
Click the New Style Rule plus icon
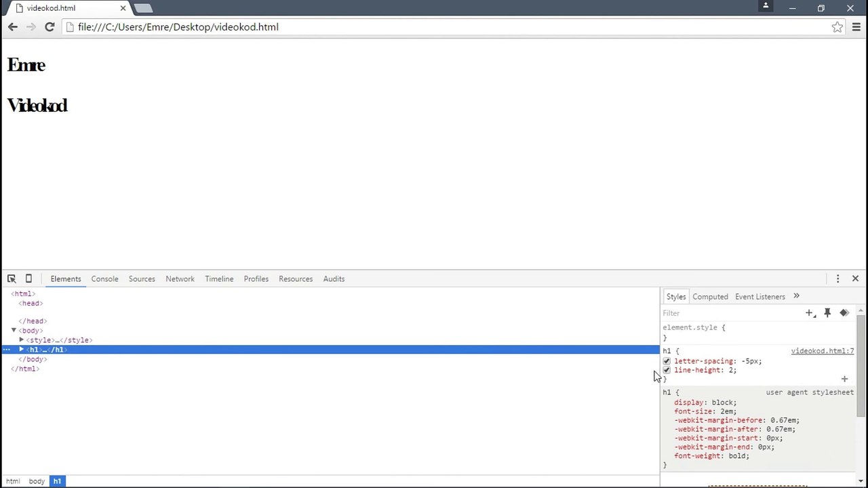(810, 313)
